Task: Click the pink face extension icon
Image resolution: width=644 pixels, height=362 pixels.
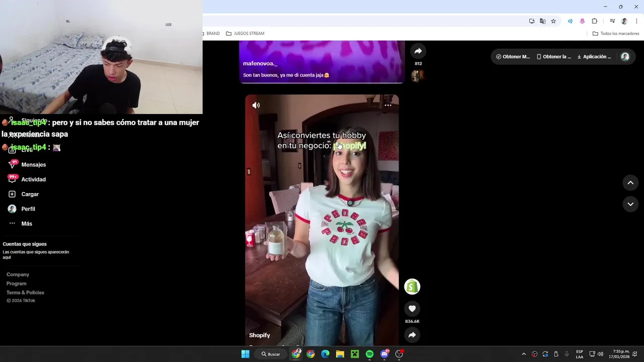Action: click(x=582, y=21)
